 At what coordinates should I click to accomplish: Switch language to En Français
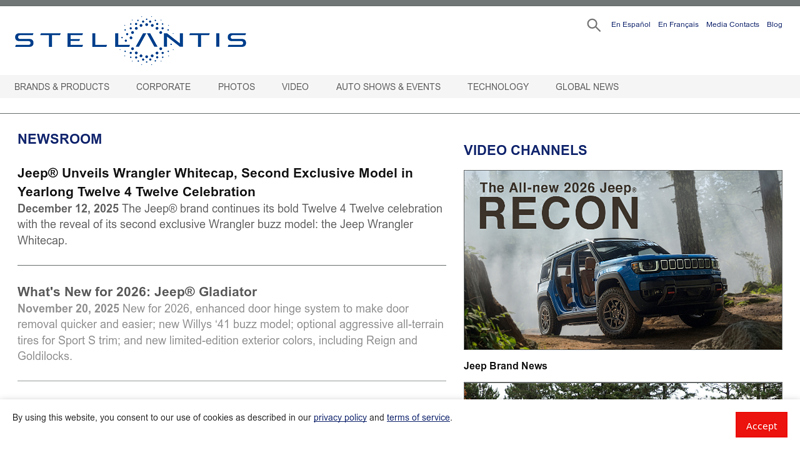tap(678, 24)
